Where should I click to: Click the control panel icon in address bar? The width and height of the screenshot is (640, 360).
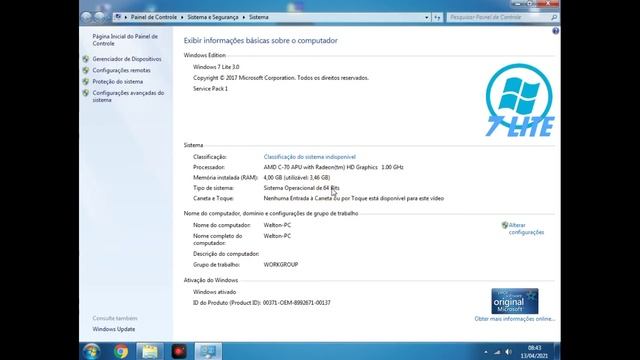pos(118,17)
